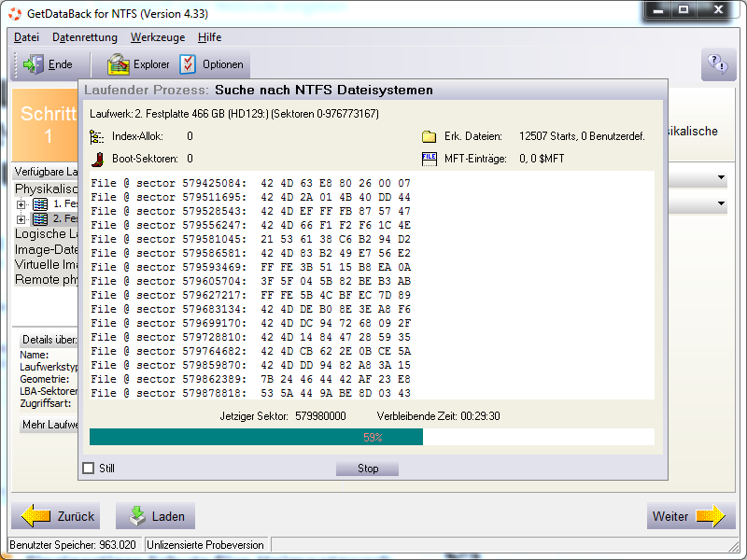Click the drive icon of 1. Festplatte

click(x=40, y=204)
